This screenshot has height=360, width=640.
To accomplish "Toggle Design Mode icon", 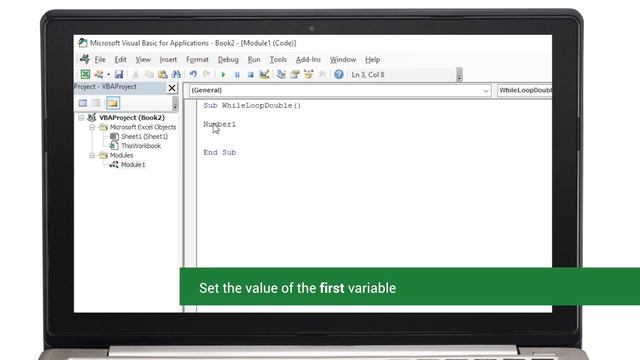I will click(264, 74).
